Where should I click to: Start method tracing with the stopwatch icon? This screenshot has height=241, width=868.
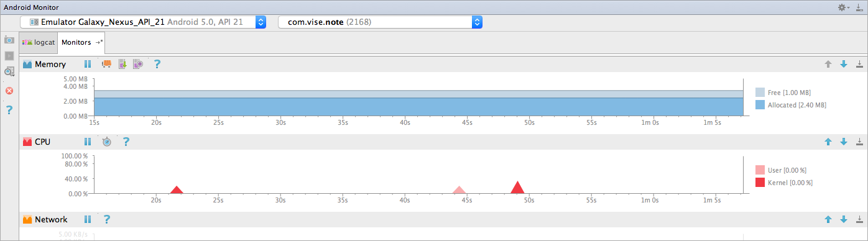click(x=107, y=142)
